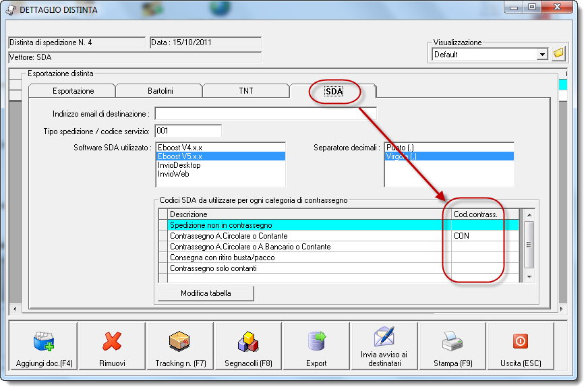Screen dimensions: 588x391
Task: Switch to the Esportazione tab
Action: click(x=73, y=91)
